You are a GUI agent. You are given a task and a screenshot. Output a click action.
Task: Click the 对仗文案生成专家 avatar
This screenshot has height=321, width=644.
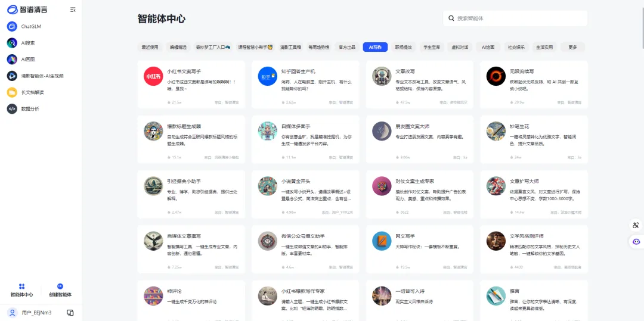[382, 186]
